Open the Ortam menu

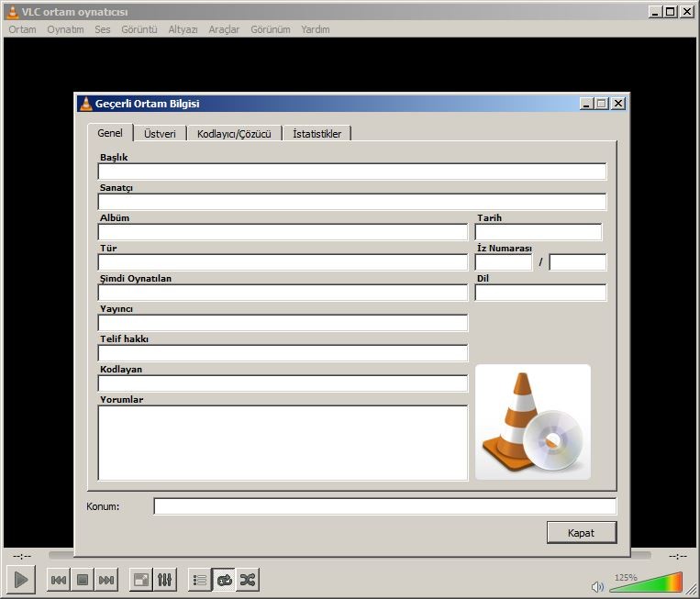coord(22,29)
